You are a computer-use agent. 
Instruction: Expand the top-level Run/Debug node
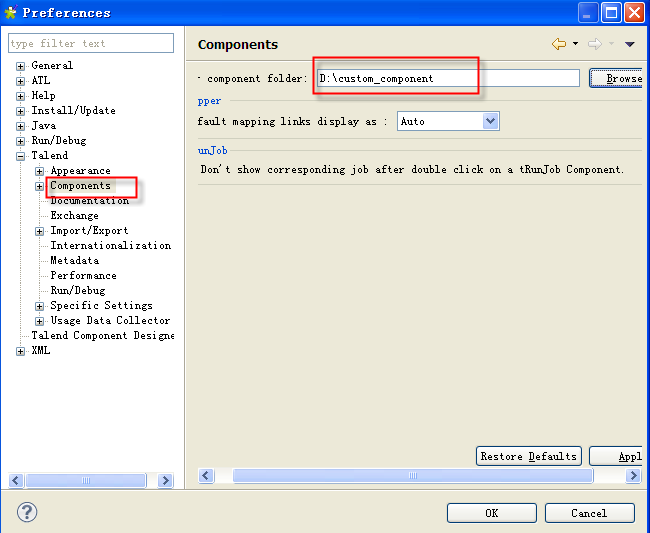pyautogui.click(x=20, y=141)
